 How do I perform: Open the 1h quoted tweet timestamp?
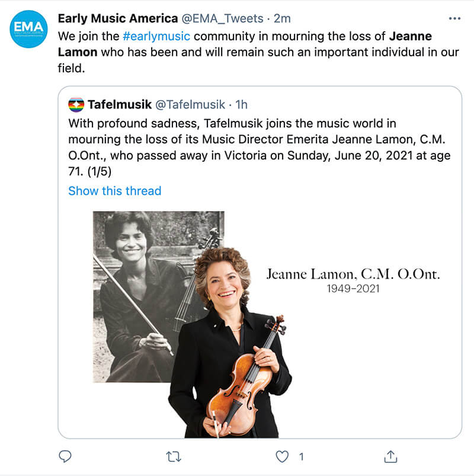coord(241,105)
